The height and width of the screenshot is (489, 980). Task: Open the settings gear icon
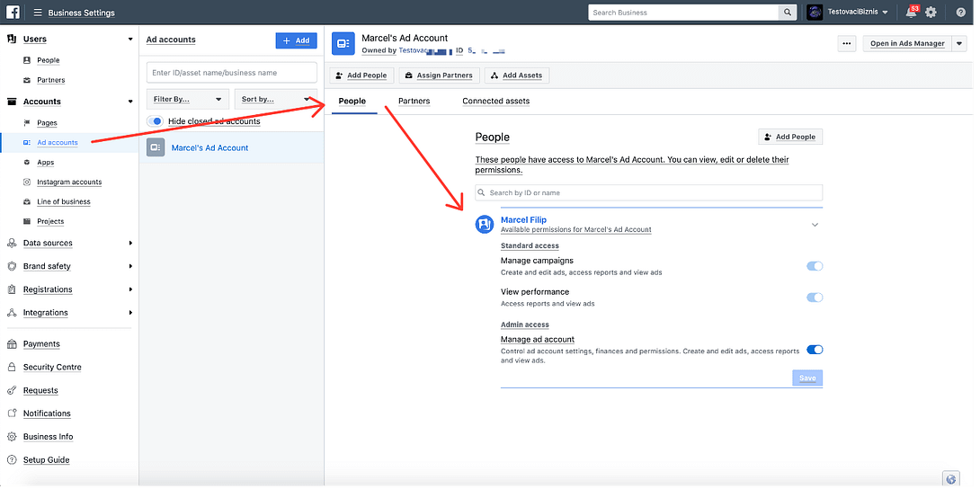coord(931,12)
